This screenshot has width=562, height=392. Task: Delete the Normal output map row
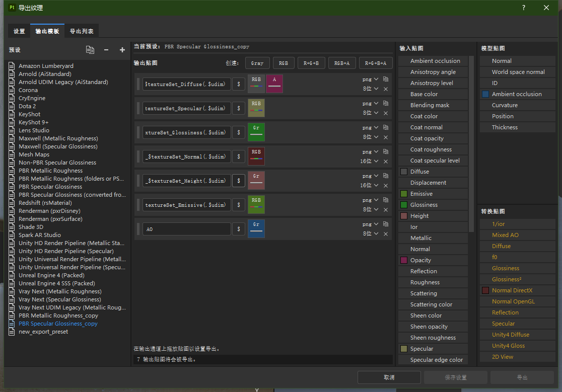[386, 162]
